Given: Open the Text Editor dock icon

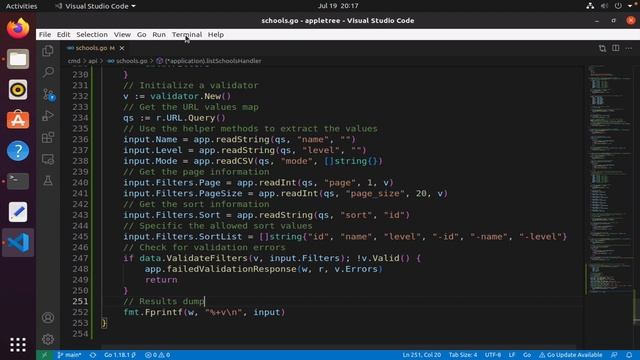Looking at the screenshot, I should pyautogui.click(x=18, y=212).
